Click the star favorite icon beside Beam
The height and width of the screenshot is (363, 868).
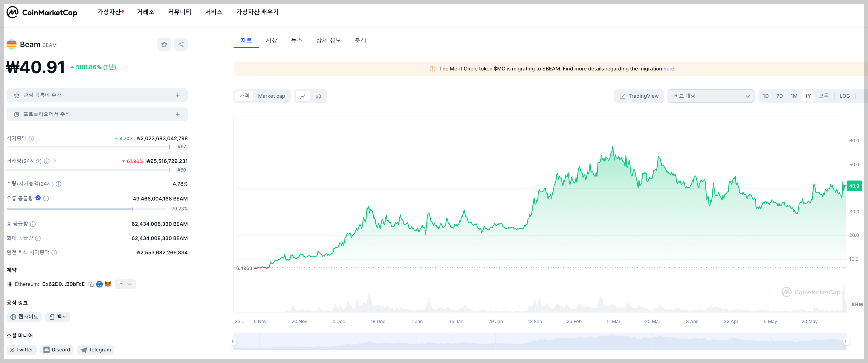click(x=164, y=45)
